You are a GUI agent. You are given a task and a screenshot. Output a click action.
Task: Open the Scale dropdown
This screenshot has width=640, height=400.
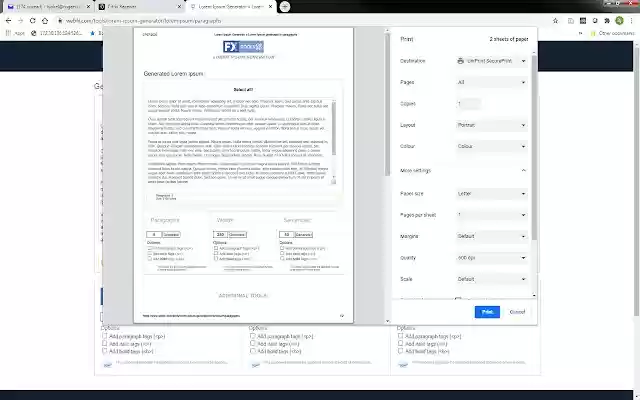tap(491, 279)
